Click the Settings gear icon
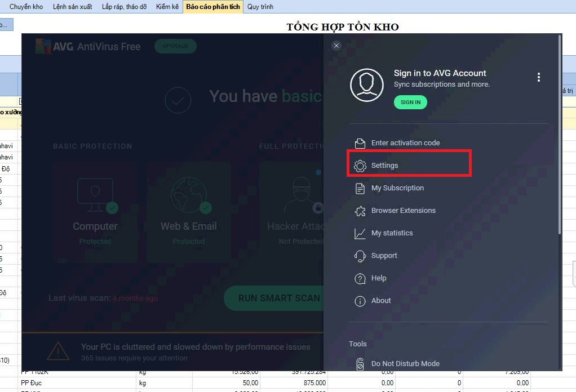This screenshot has height=392, width=576. [360, 166]
